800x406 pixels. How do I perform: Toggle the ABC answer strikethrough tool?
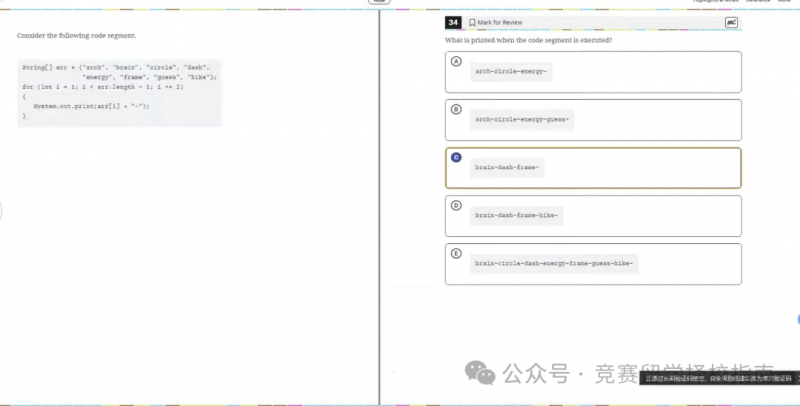pos(731,22)
